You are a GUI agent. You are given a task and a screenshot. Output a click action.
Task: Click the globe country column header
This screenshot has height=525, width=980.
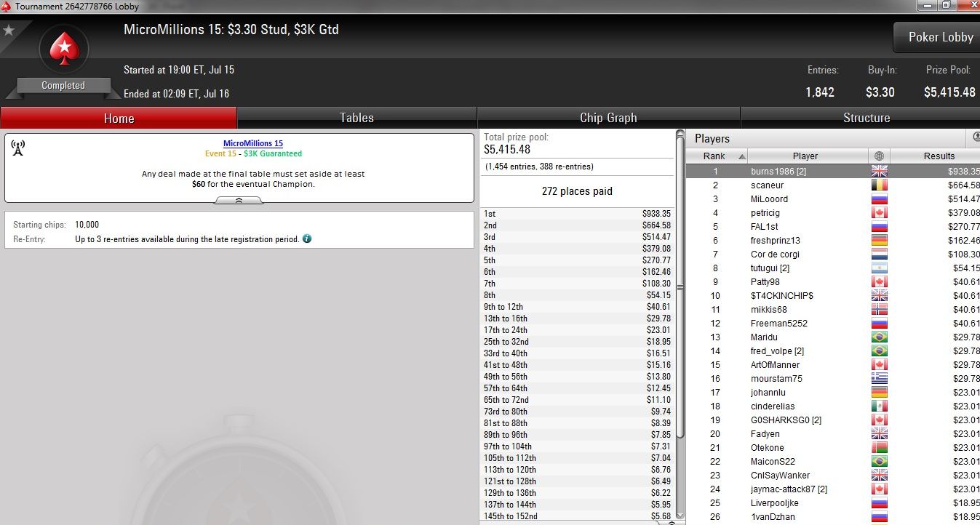pos(879,156)
